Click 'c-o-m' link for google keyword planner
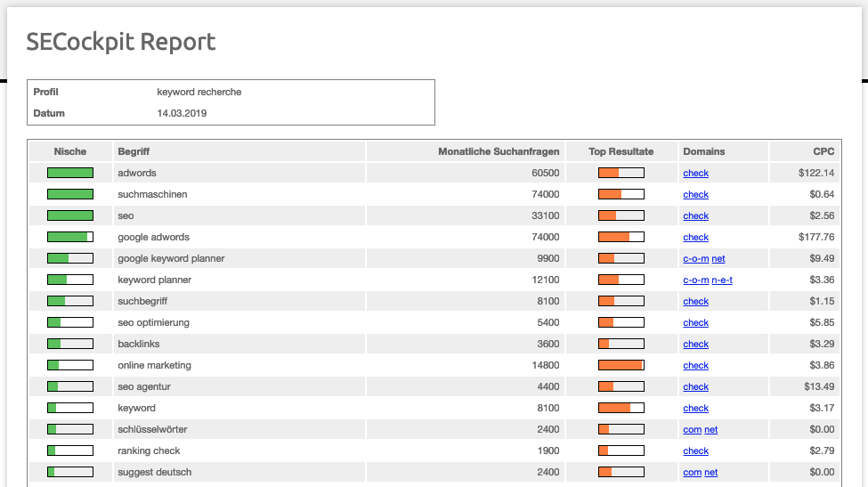Viewport: 868px width, 487px height. (x=695, y=259)
